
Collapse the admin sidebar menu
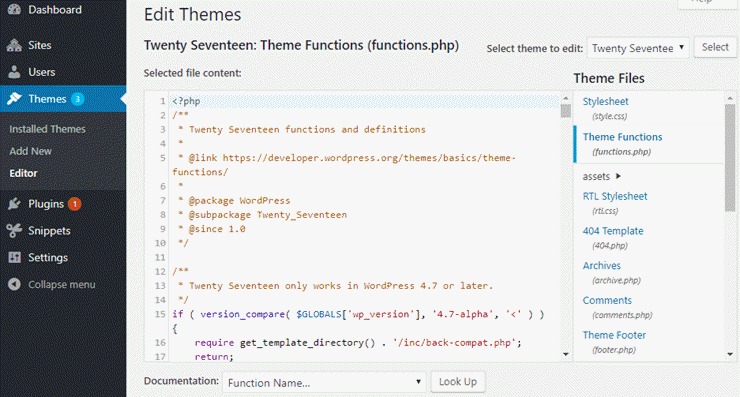pos(63,284)
